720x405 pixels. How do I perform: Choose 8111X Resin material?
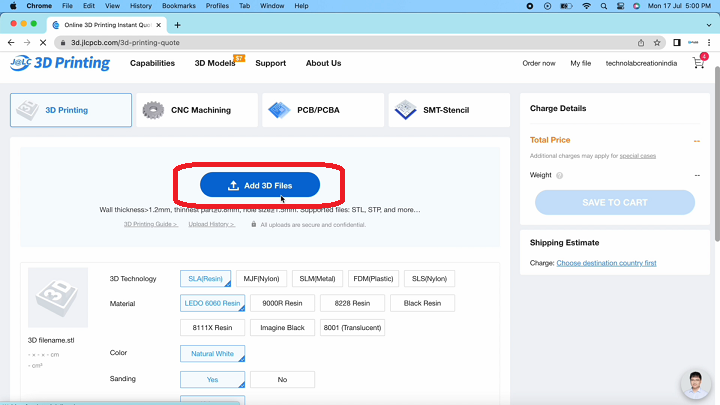pyautogui.click(x=212, y=328)
